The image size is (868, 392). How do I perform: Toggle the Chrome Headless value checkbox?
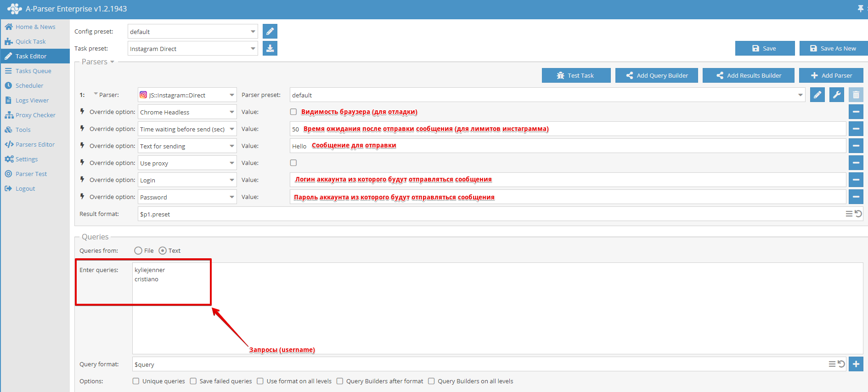pos(293,112)
